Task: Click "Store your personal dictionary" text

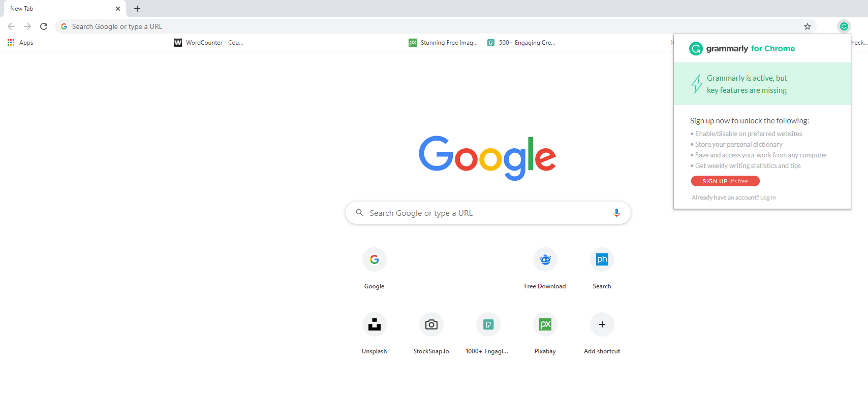Action: (x=739, y=144)
